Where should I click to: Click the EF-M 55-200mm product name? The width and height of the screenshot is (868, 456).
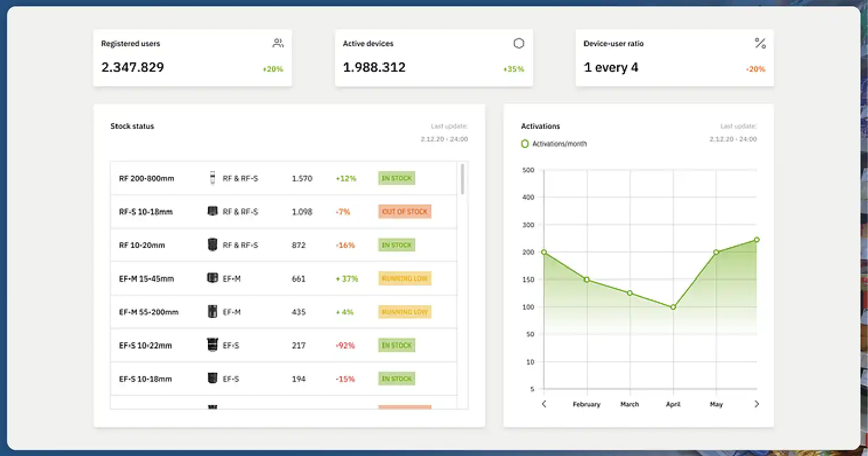tap(149, 312)
